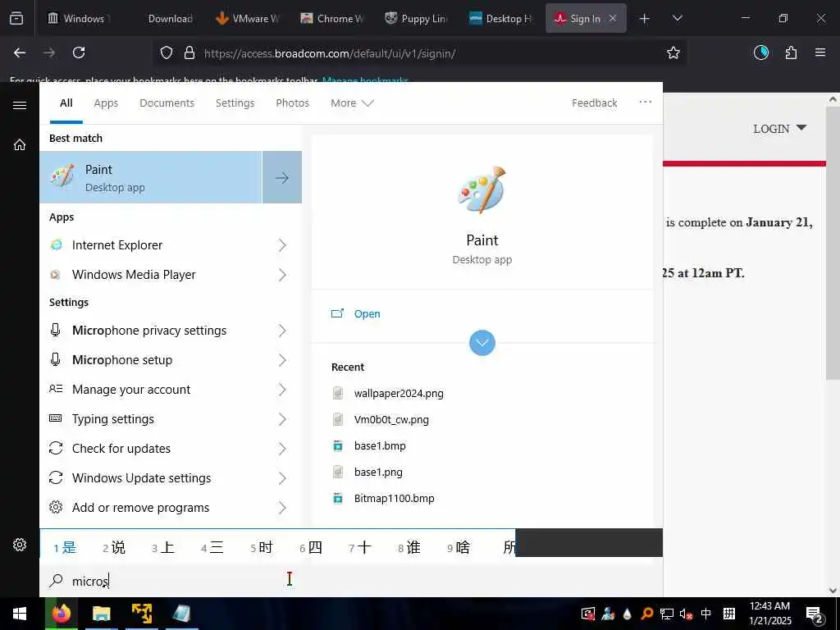Switch to VMware browser tab

point(249,19)
